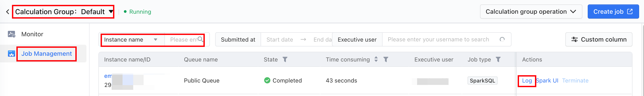The width and height of the screenshot is (644, 96).
Task: Open the Monitor section
Action: (x=32, y=34)
